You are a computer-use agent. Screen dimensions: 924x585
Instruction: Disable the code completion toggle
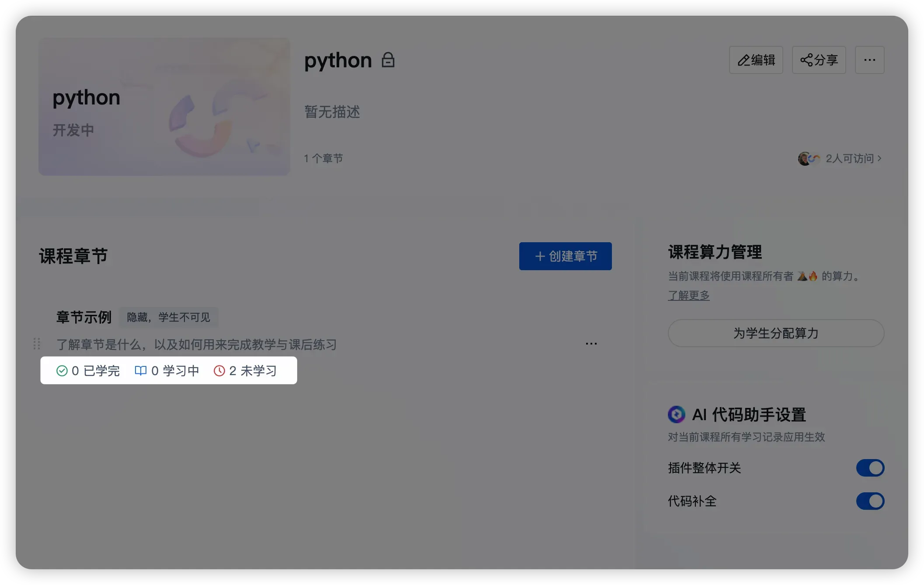tap(870, 501)
